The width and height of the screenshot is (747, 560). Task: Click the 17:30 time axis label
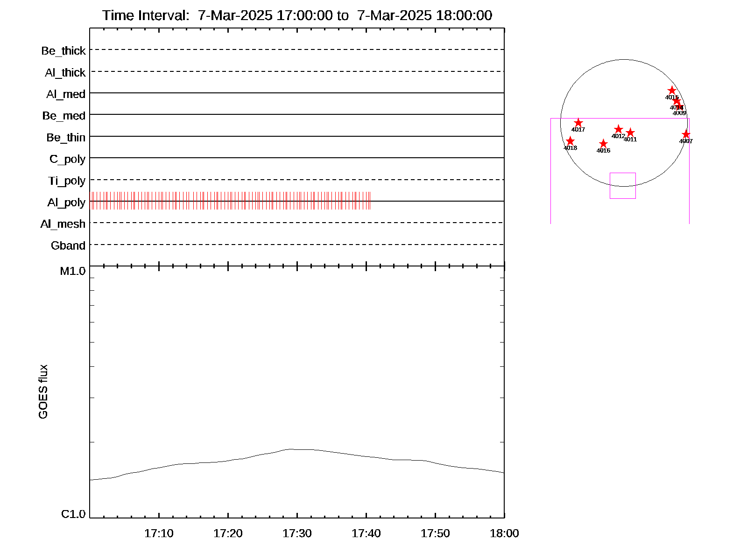coord(297,533)
